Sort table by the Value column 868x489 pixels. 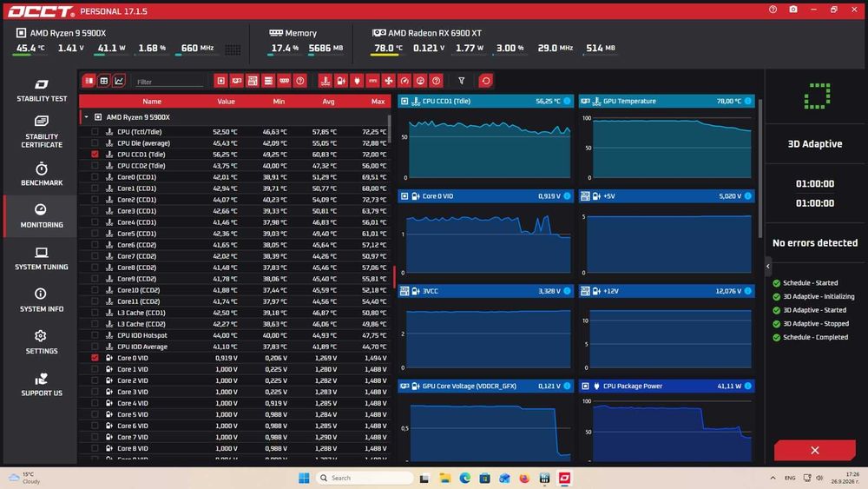(x=226, y=102)
